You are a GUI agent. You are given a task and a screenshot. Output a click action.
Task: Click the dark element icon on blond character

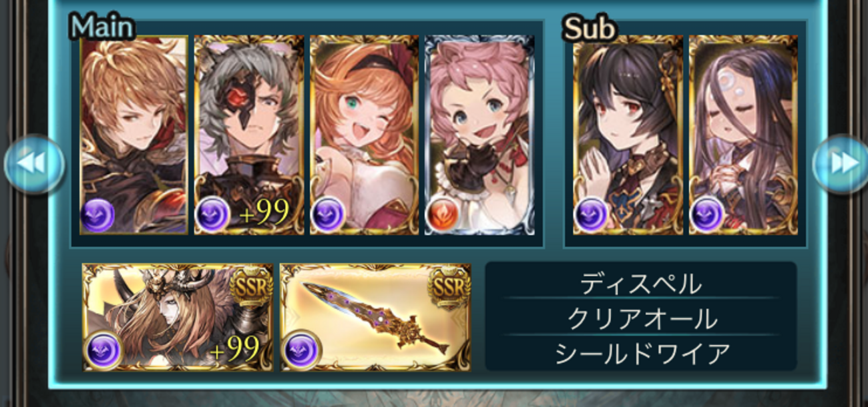tap(98, 216)
